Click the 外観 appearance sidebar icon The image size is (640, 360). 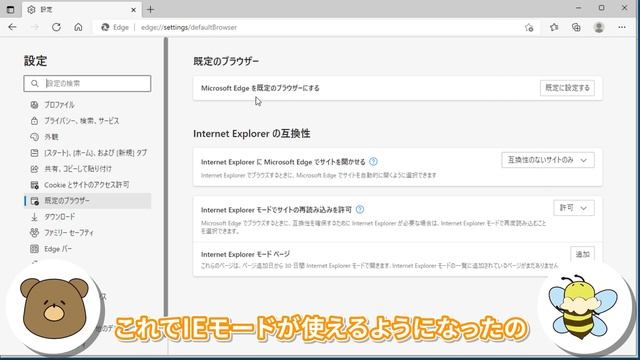34,137
